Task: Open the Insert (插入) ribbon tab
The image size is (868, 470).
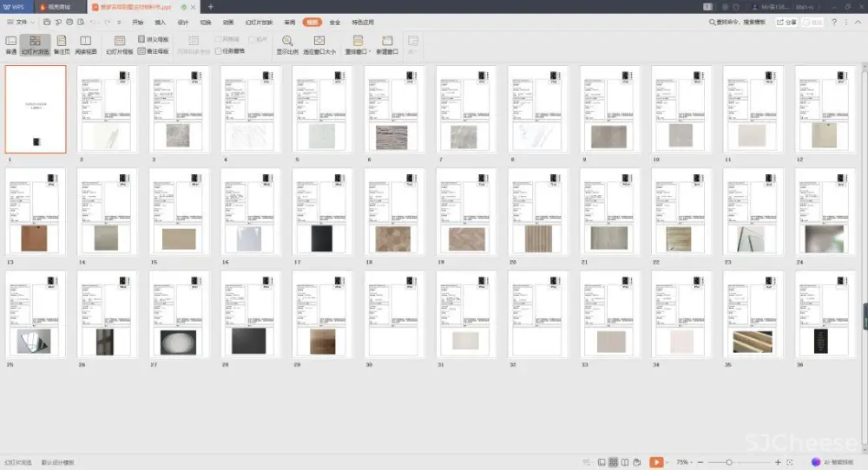Action: coord(160,22)
